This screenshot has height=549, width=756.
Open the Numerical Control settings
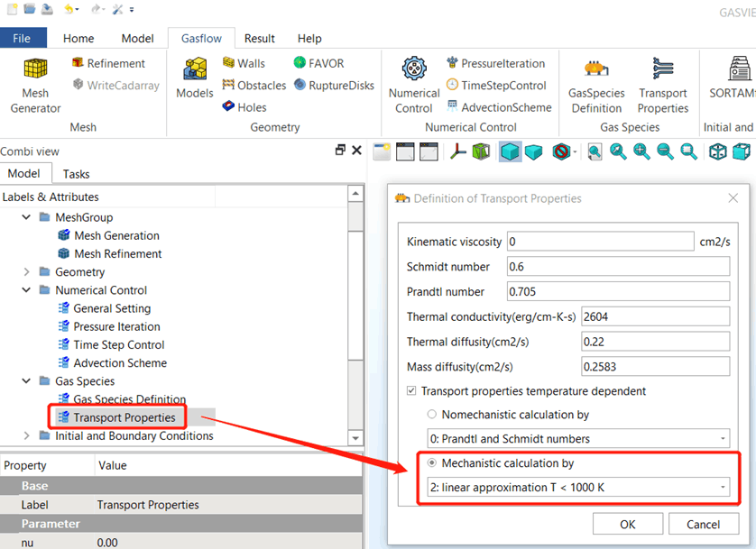point(414,86)
